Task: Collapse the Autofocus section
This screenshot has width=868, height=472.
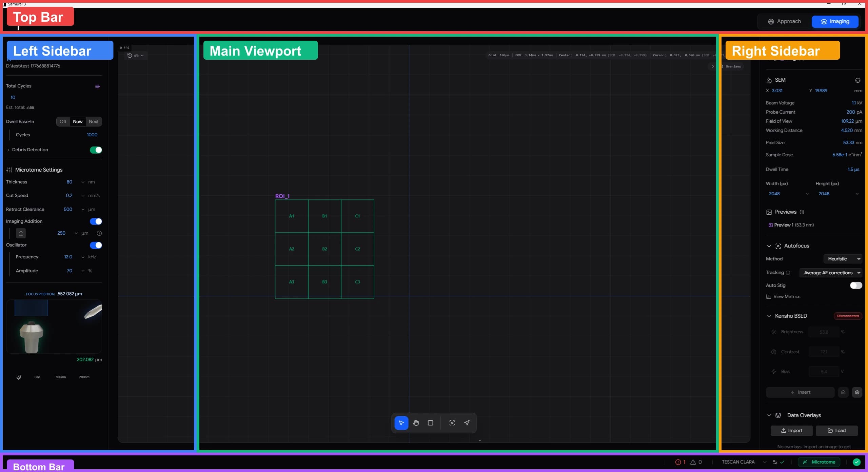Action: tap(769, 245)
